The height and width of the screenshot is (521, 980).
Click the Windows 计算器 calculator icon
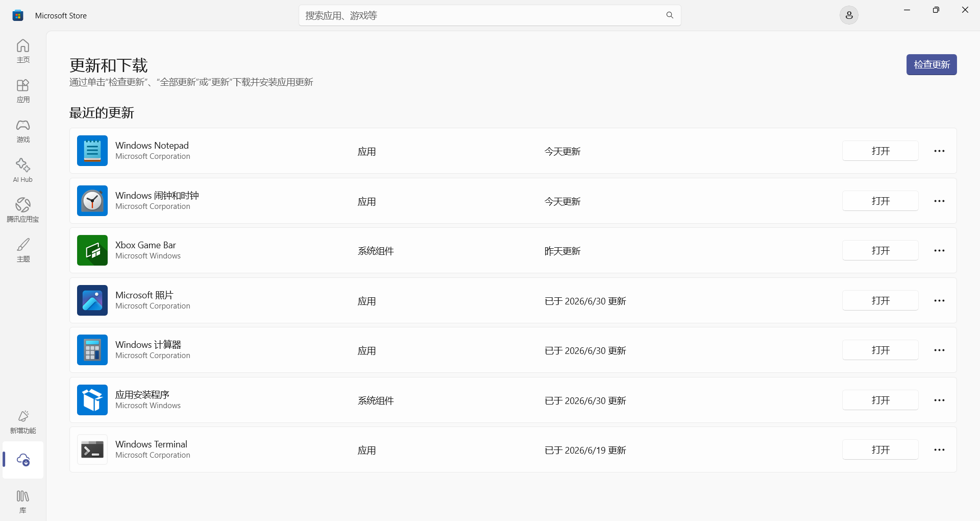92,350
